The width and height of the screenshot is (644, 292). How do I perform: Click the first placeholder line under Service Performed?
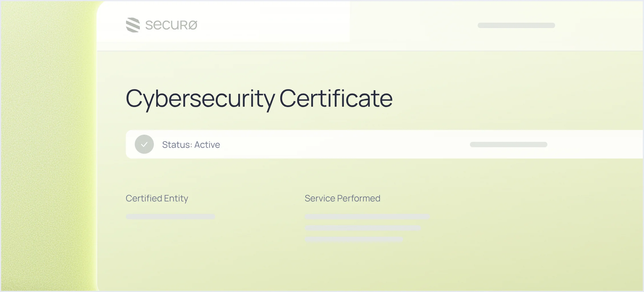click(367, 217)
